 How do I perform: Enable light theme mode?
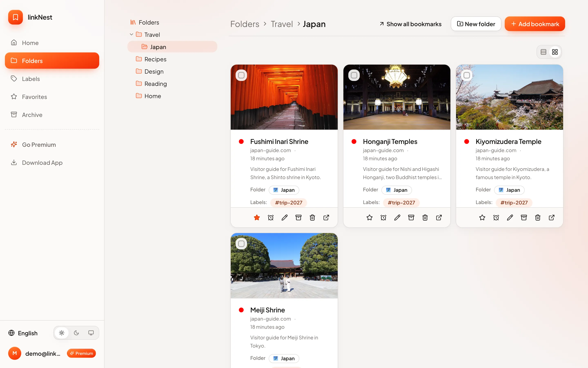62,333
